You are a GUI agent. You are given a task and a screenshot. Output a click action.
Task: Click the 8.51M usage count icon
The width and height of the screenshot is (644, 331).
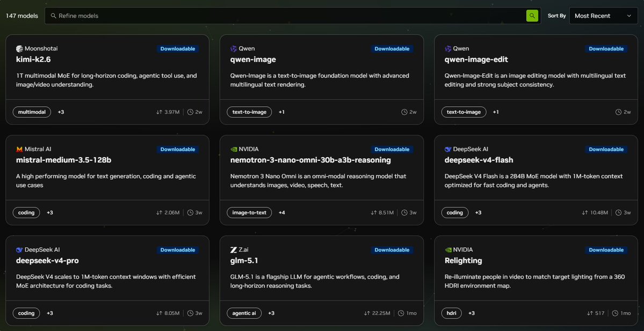click(374, 212)
